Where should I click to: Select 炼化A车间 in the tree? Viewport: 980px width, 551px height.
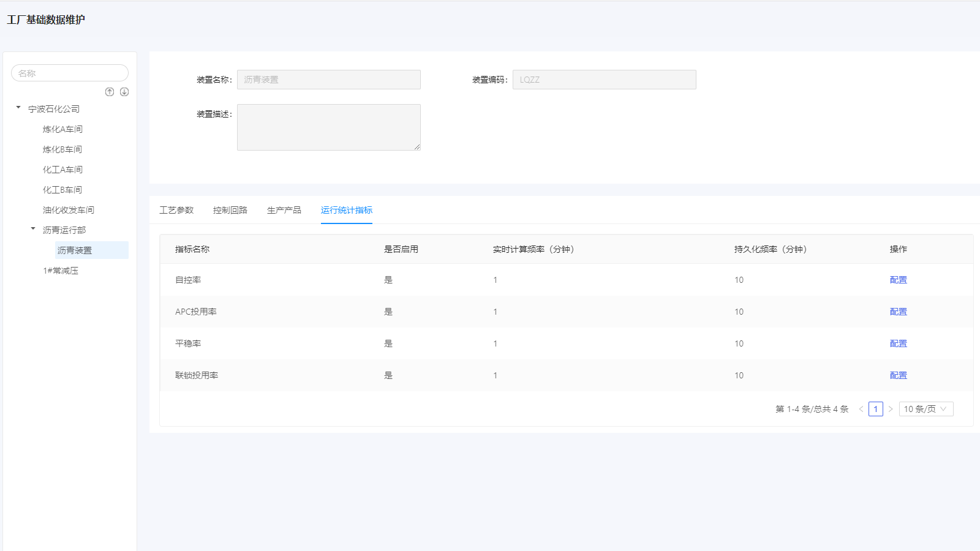coord(62,129)
